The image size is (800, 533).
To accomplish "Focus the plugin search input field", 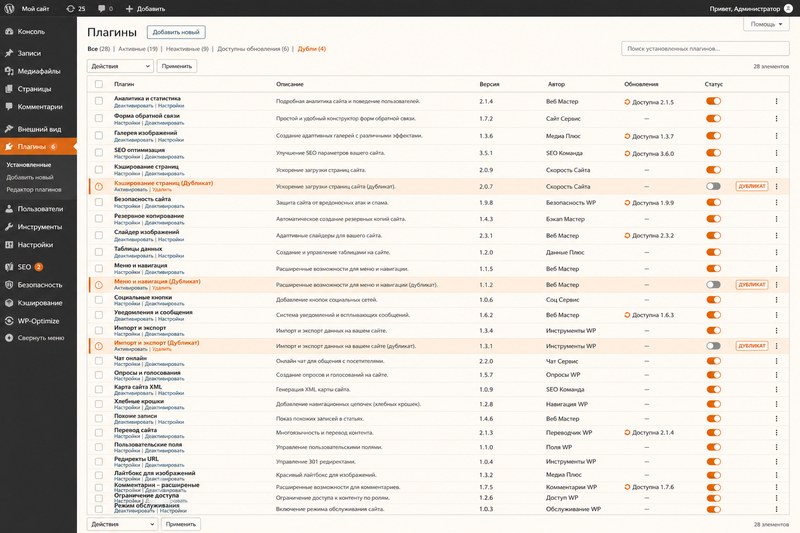I will coord(705,48).
